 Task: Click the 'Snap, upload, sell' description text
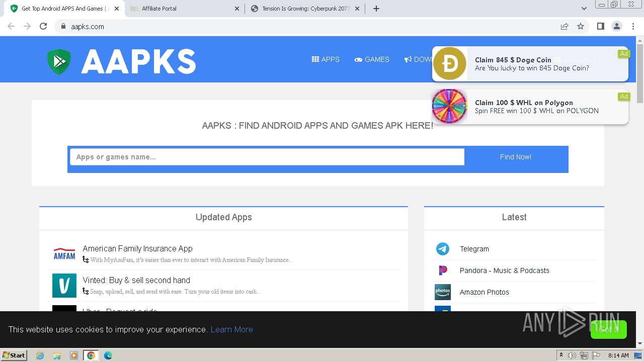175,292
